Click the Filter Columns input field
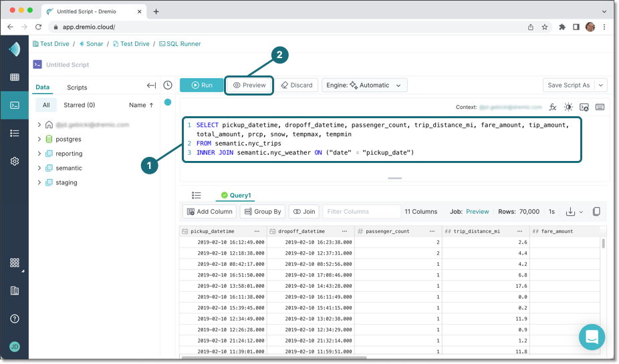Screen dimensions: 619x364 (x=360, y=212)
